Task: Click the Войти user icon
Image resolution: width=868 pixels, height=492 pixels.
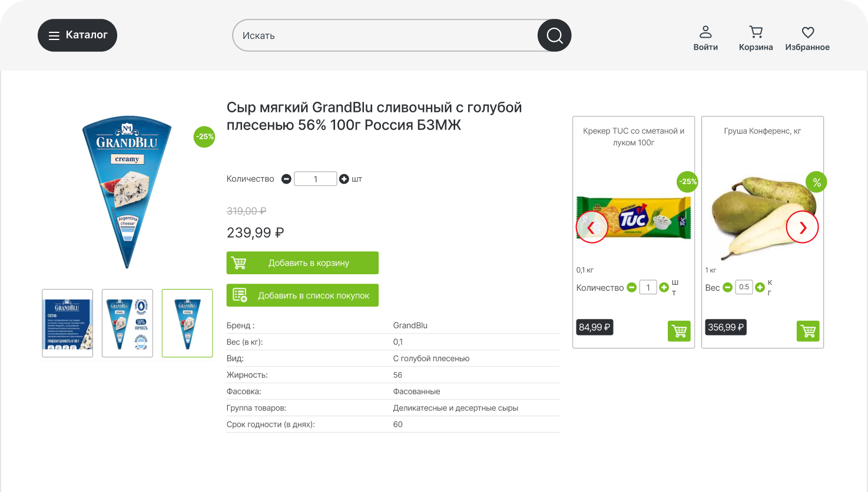Action: tap(705, 32)
